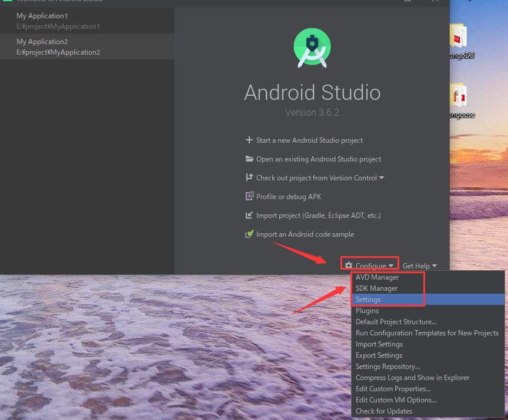
Task: Expand the Get Help dropdown
Action: [420, 266]
